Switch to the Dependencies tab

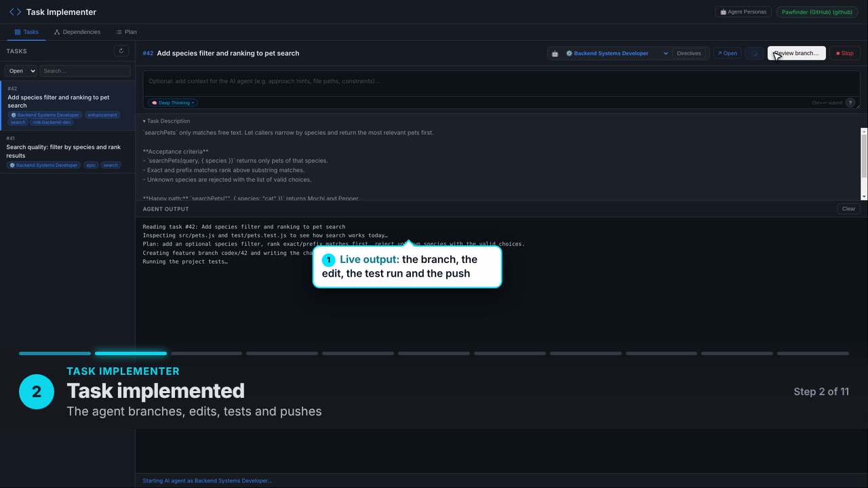pyautogui.click(x=77, y=32)
